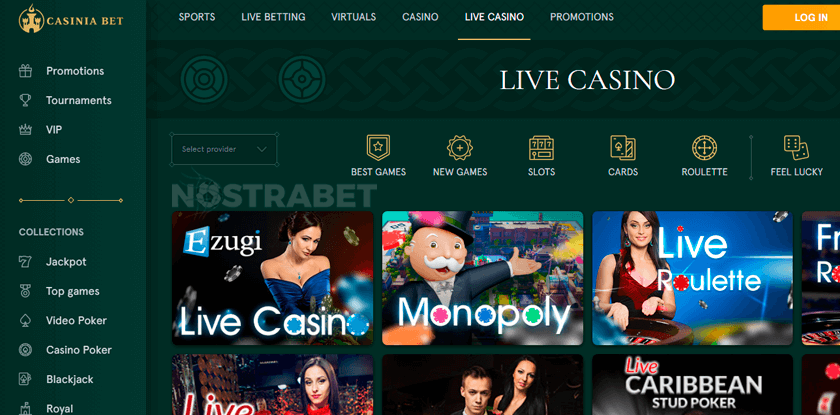Open the Jackpot collection icon

[25, 262]
